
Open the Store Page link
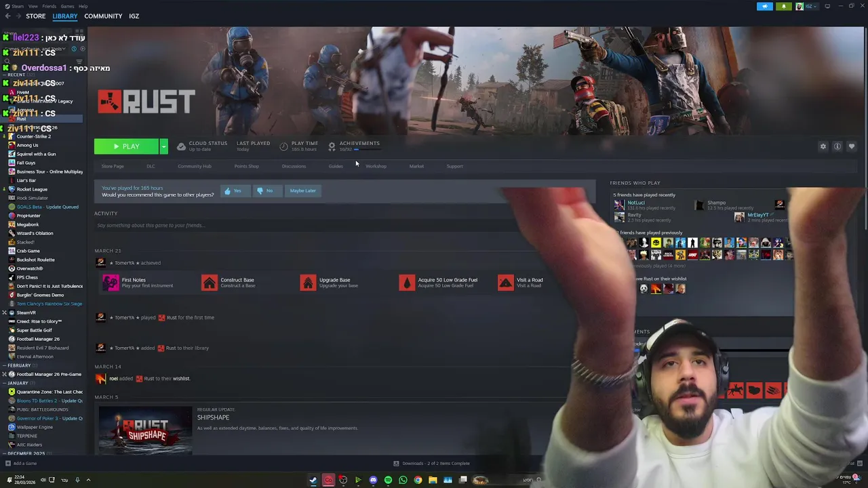[113, 166]
